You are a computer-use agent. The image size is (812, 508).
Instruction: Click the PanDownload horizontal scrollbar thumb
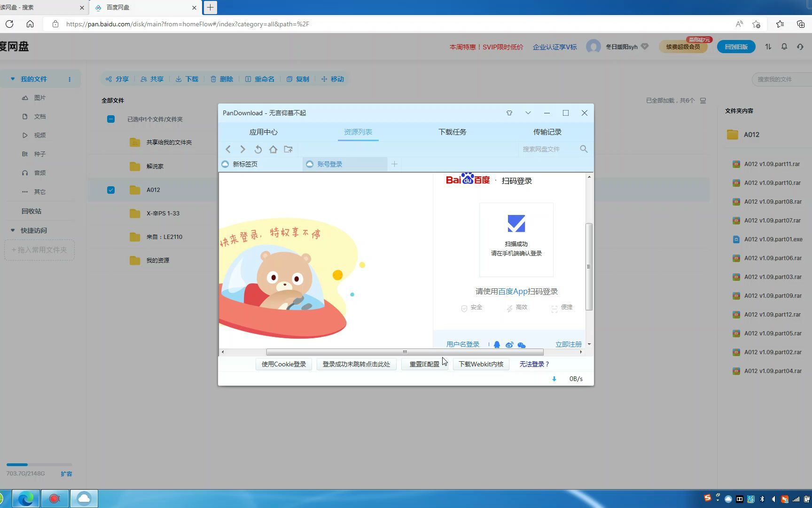pos(405,352)
